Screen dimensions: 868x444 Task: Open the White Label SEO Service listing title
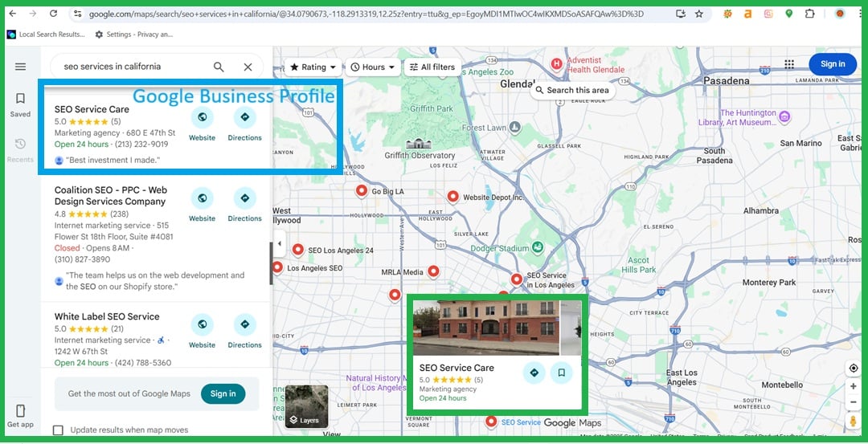coord(107,317)
